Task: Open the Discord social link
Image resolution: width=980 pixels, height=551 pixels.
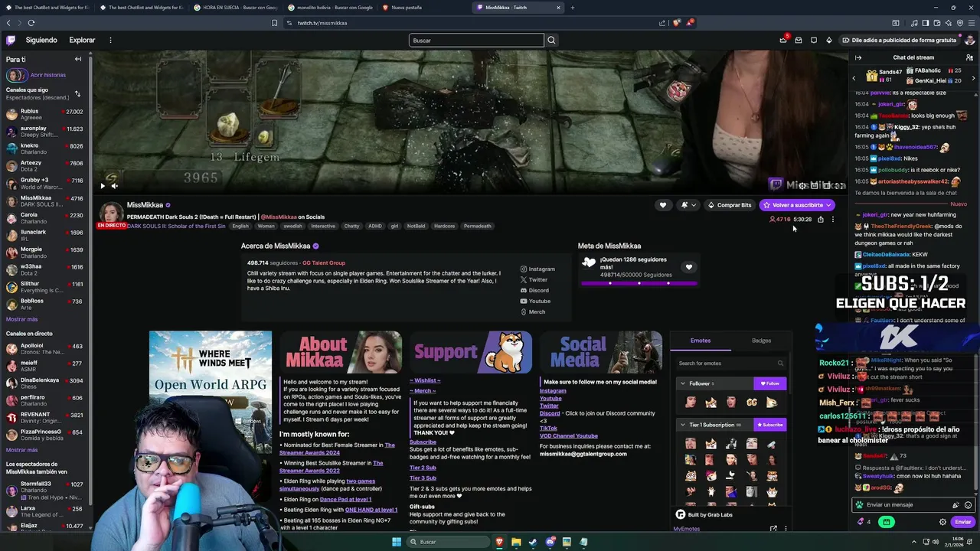Action: coord(534,291)
